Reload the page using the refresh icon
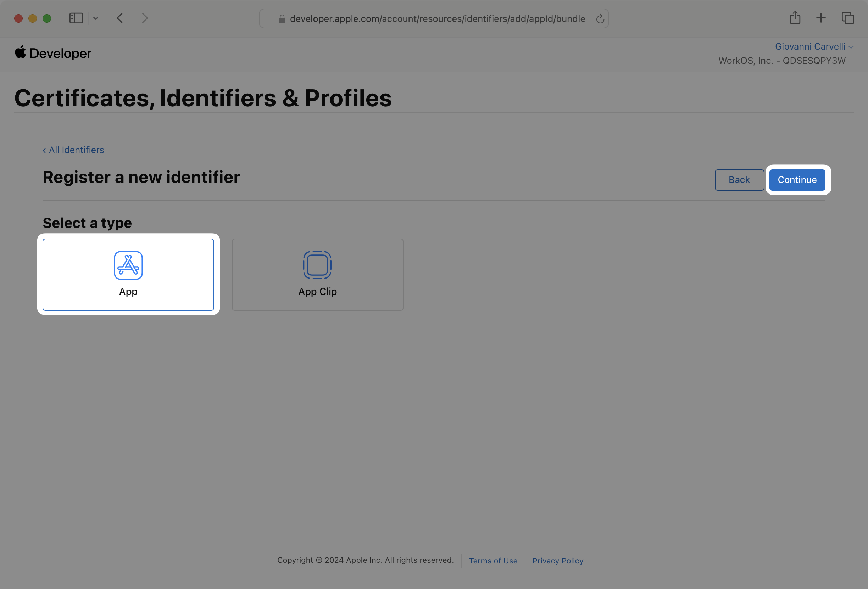 (x=600, y=19)
